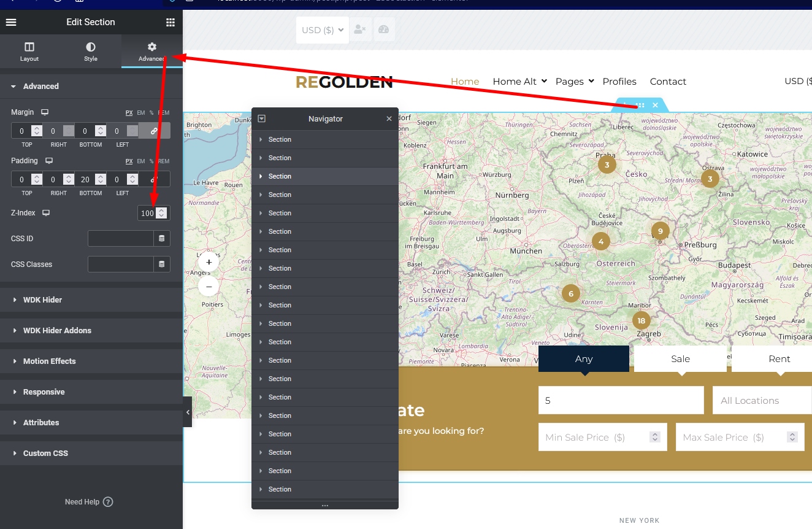Expand the Custom CSS section
This screenshot has height=529, width=812.
[x=91, y=454]
